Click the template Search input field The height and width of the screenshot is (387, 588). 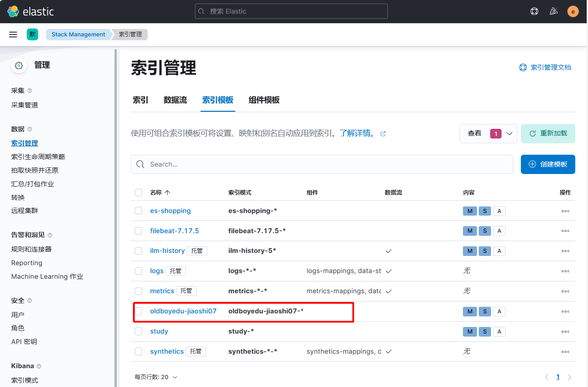[325, 164]
